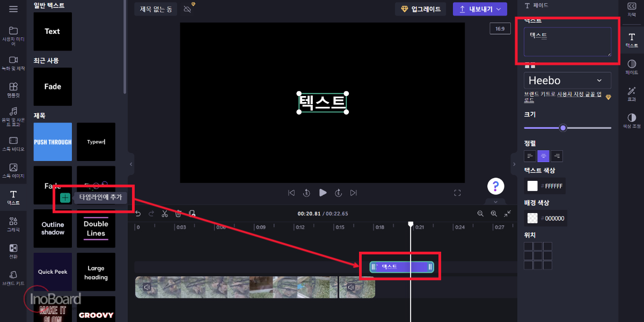Play the video preview
The image size is (644, 322).
(323, 193)
